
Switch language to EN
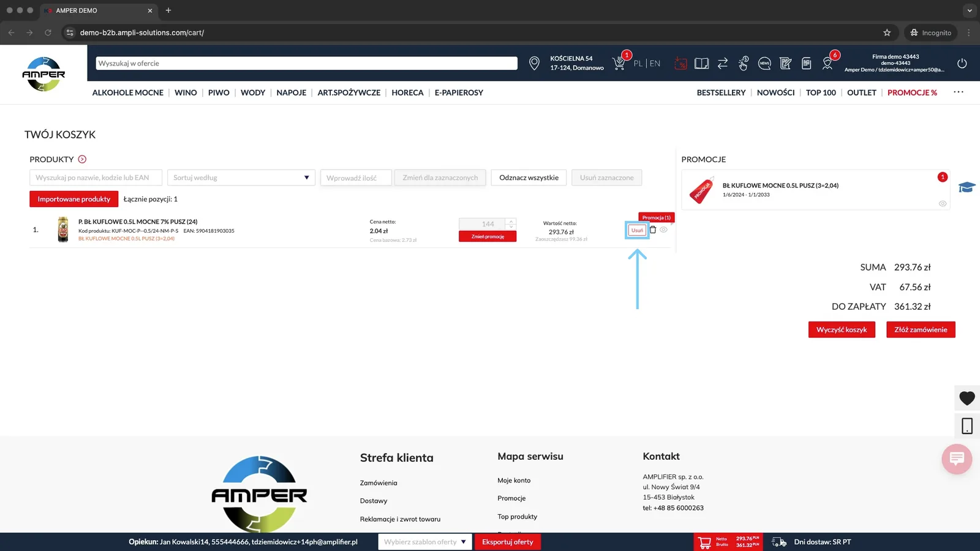point(655,63)
